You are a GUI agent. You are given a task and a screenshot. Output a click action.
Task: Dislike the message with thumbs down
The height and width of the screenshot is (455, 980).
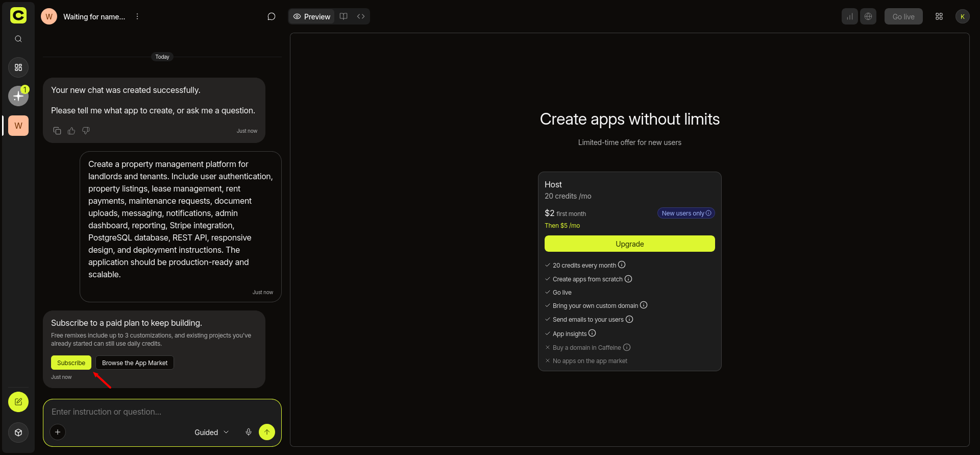click(86, 131)
